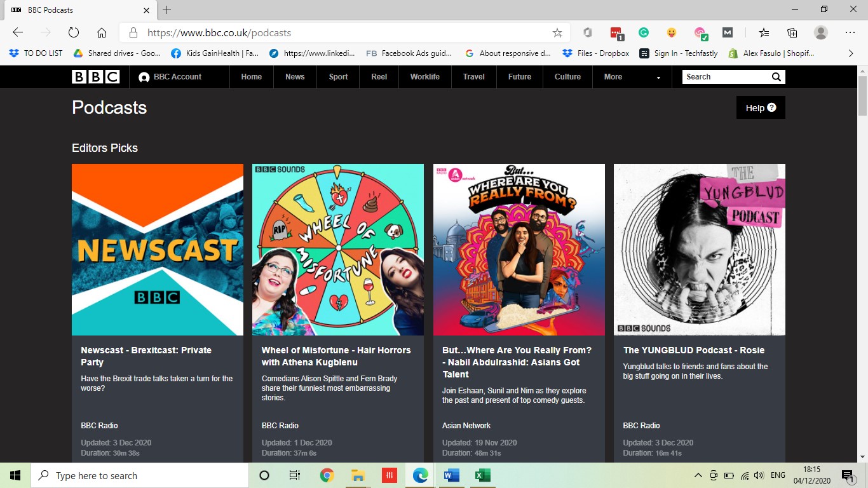The image size is (868, 488).
Task: Open the BBC Account sign-in link
Action: coord(170,77)
